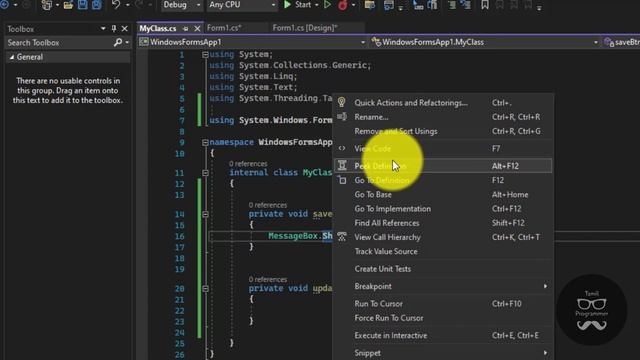The width and height of the screenshot is (640, 360).
Task: Click '0 references' above MyClass
Action: click(248, 164)
